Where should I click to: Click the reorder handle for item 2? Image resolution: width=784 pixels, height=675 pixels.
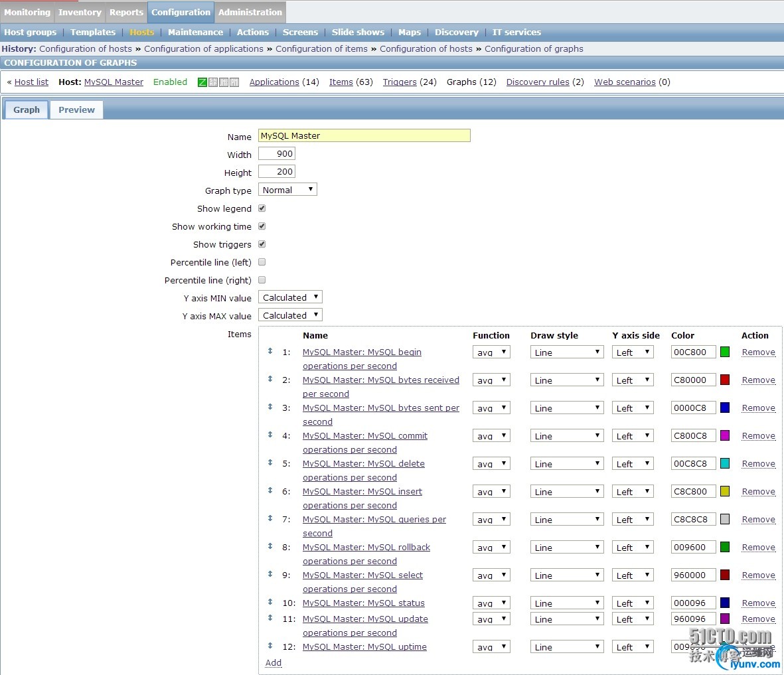pos(270,379)
